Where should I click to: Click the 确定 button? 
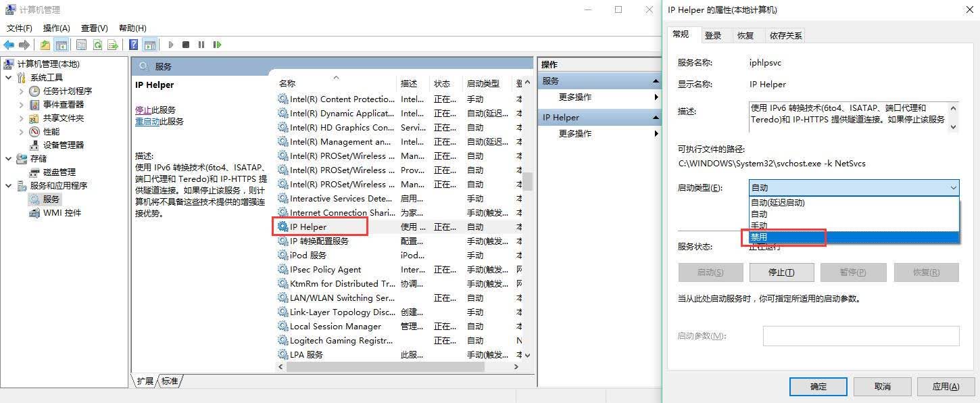click(818, 386)
